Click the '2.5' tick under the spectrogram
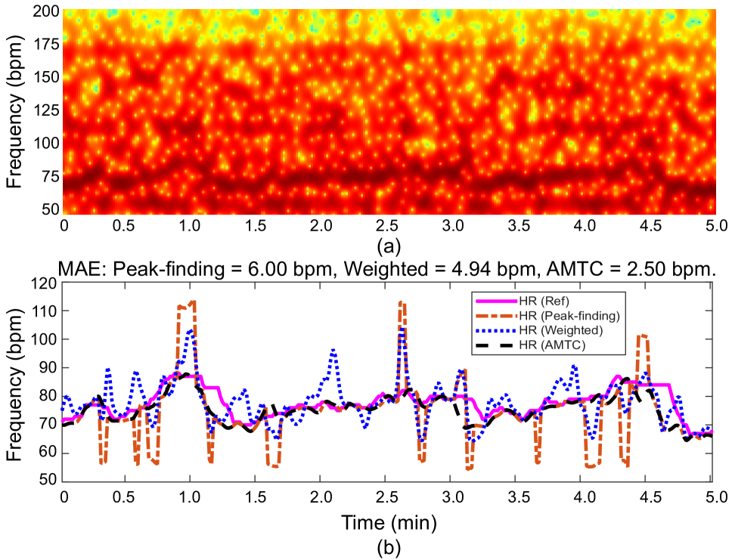The width and height of the screenshot is (732, 560). click(387, 226)
